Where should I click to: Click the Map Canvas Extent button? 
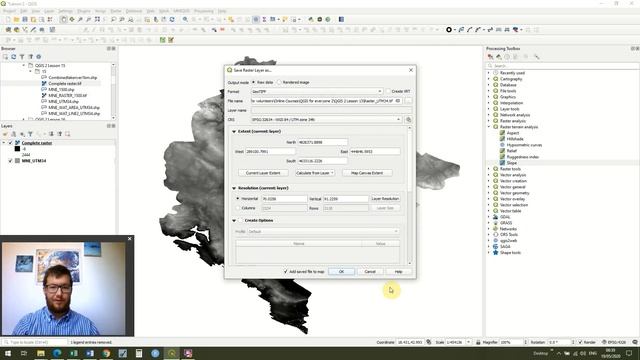pyautogui.click(x=367, y=173)
